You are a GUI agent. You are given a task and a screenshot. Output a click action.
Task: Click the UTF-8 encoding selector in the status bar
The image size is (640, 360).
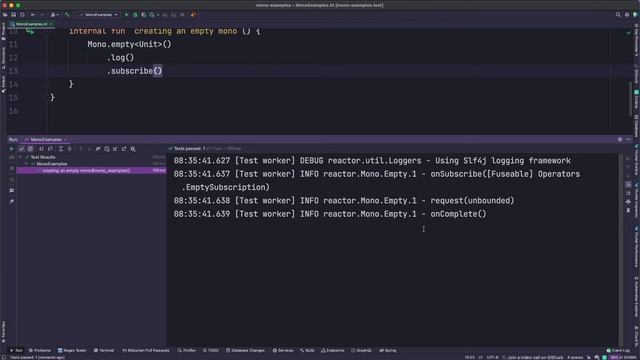pyautogui.click(x=492, y=358)
